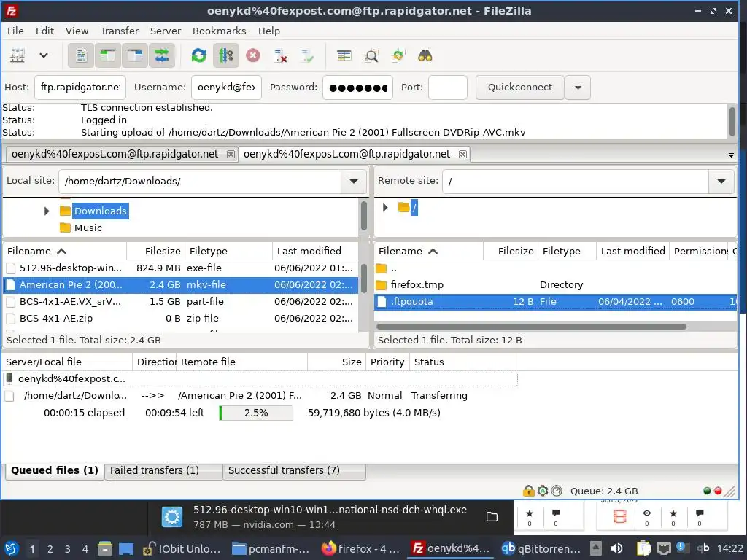The height and width of the screenshot is (560, 747).
Task: Open the Transfer menu
Action: 120,31
